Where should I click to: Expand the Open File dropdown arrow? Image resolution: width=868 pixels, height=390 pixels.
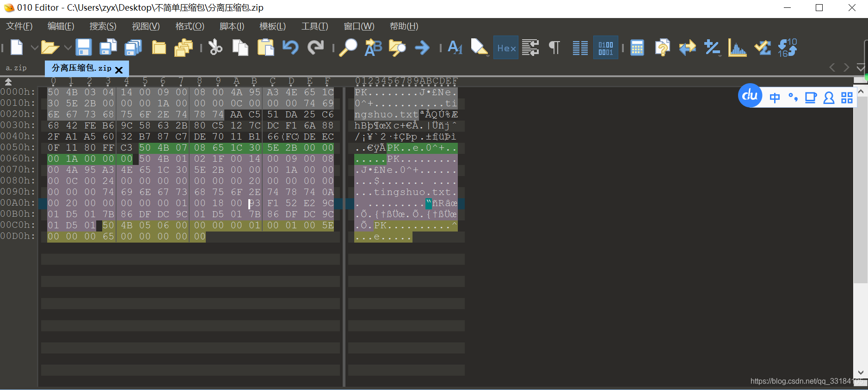point(68,48)
